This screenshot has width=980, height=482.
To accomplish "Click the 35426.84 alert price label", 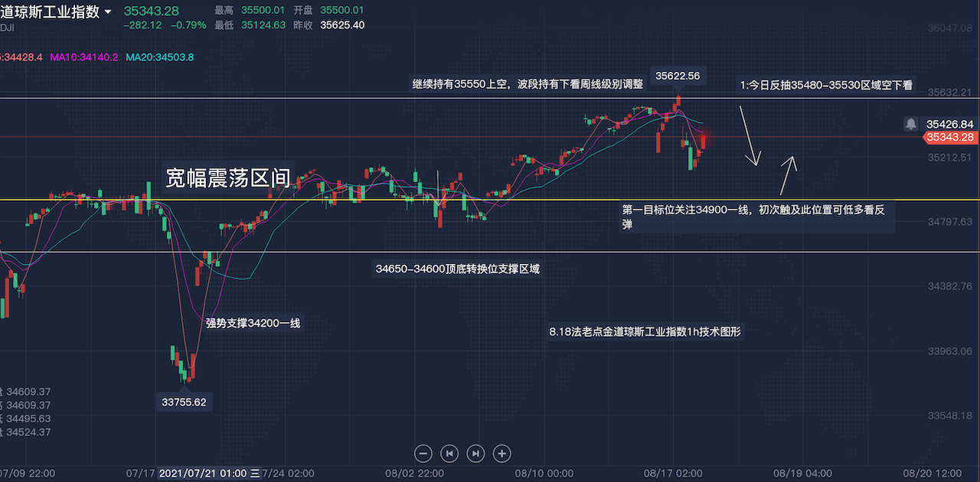I will pos(949,124).
